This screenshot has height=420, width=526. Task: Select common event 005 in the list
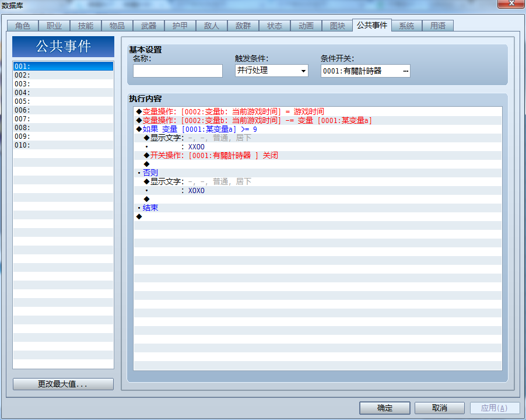pyautogui.click(x=63, y=101)
